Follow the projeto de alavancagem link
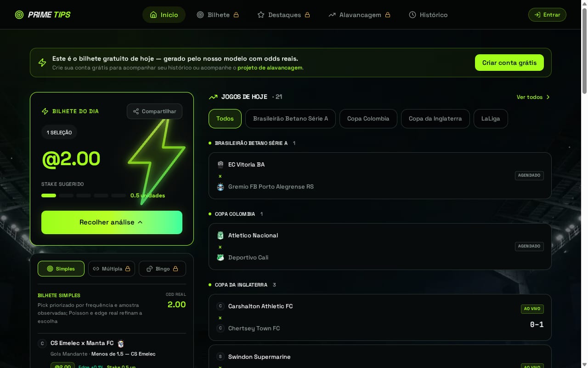This screenshot has width=588, height=368. 270,68
